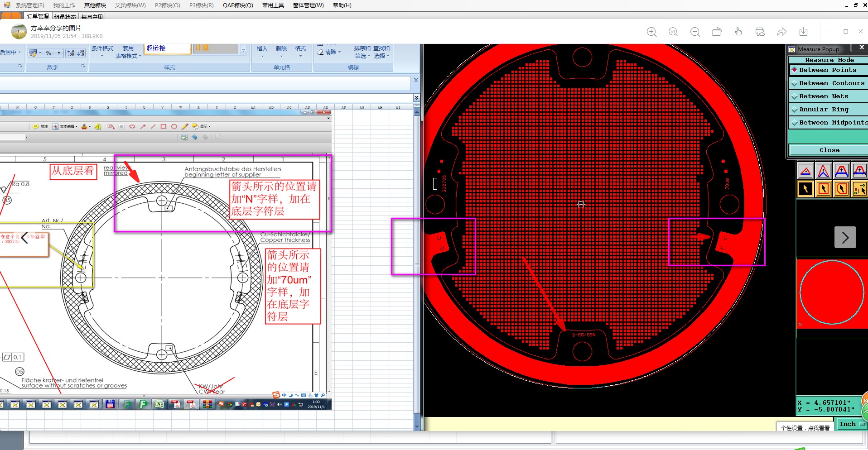Click the save floppy icon in embedded taskbar
The image size is (868, 450).
click(x=110, y=404)
